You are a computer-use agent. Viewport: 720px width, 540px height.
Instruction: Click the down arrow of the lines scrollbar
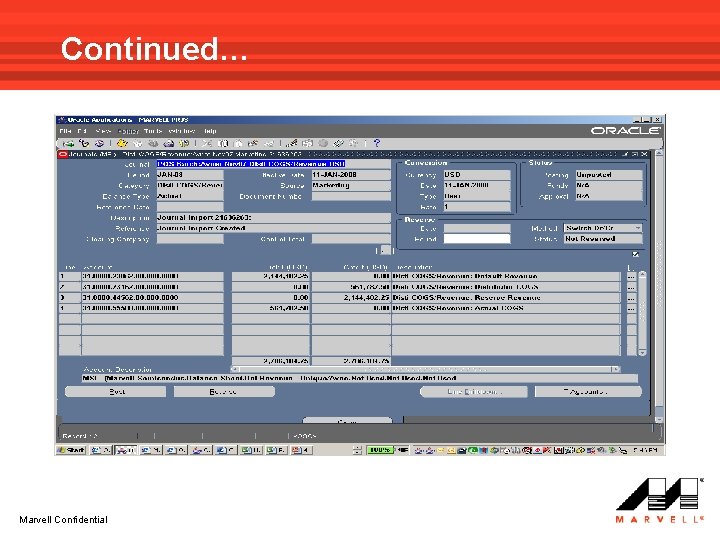point(642,352)
